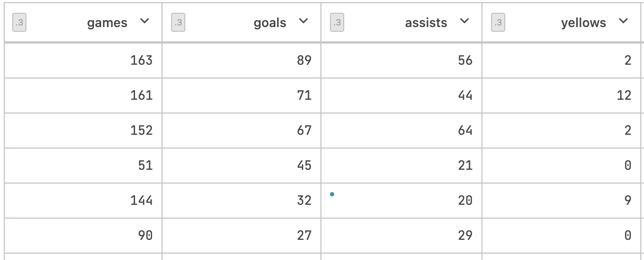This screenshot has width=644, height=260.
Task: Click the yellows column data type icon
Action: tap(498, 23)
